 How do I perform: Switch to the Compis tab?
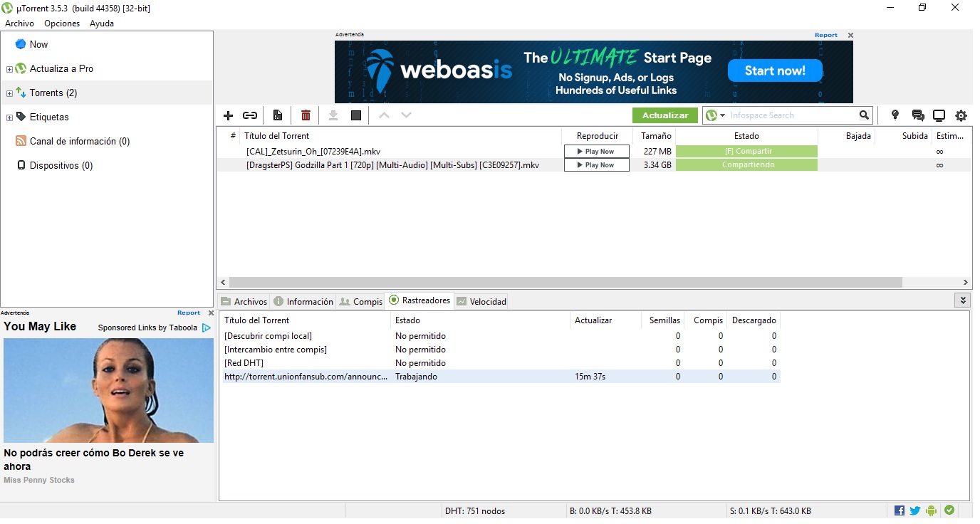[x=361, y=301]
